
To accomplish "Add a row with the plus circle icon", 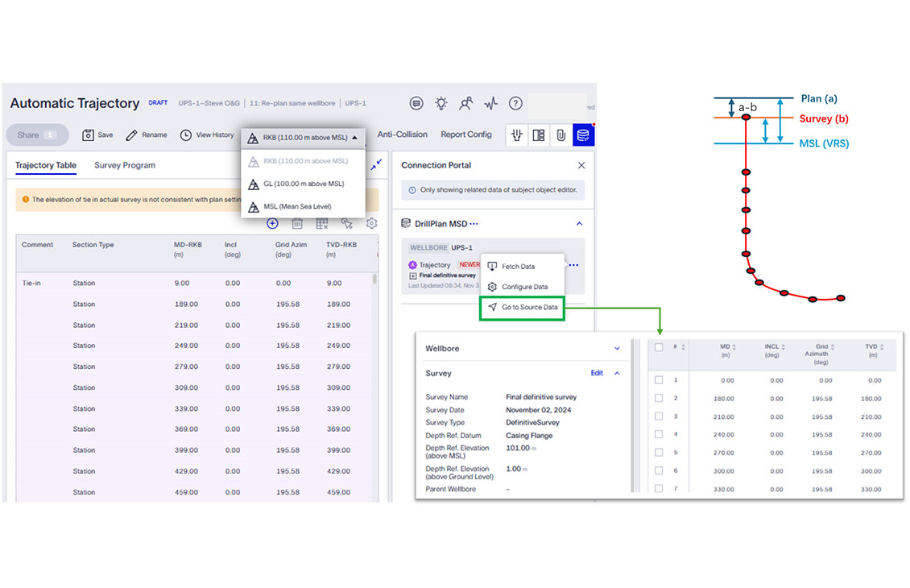I will (272, 224).
